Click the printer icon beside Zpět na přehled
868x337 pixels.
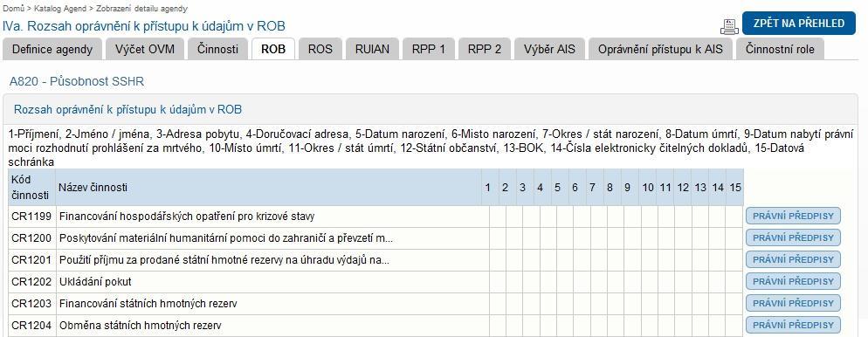click(x=729, y=25)
